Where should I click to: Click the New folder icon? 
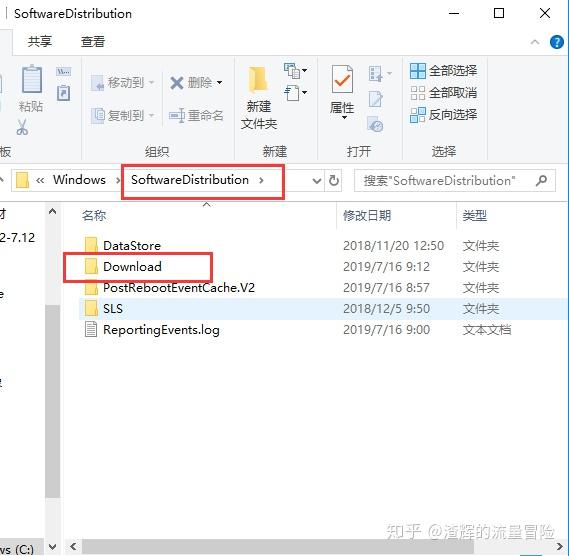click(x=258, y=79)
